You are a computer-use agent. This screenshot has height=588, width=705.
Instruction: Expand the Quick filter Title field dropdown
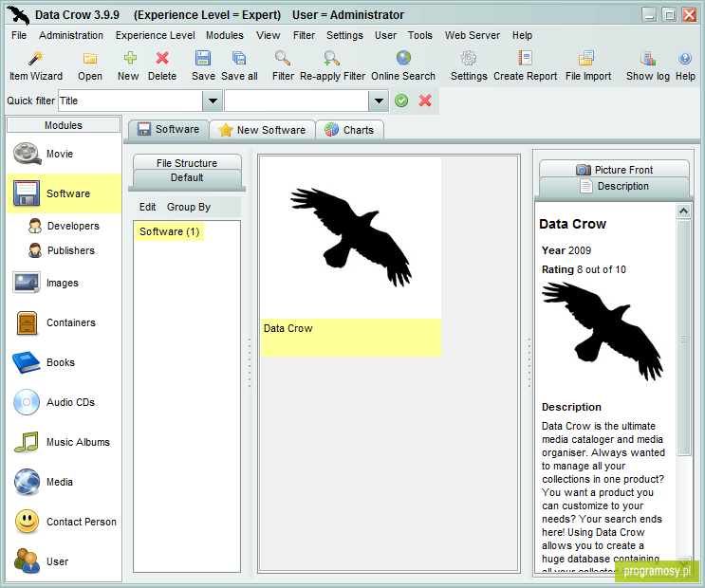pos(213,101)
